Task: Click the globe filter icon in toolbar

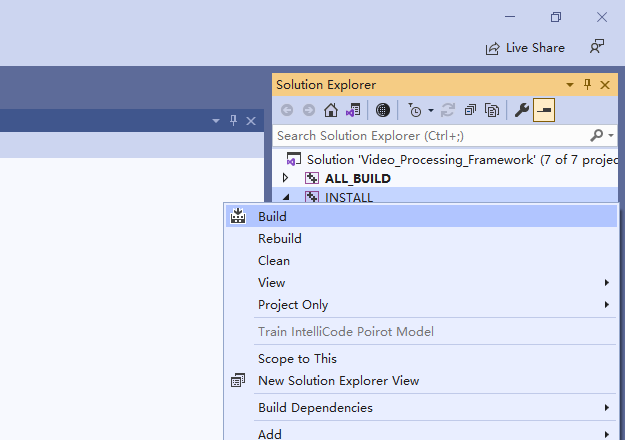Action: click(383, 110)
